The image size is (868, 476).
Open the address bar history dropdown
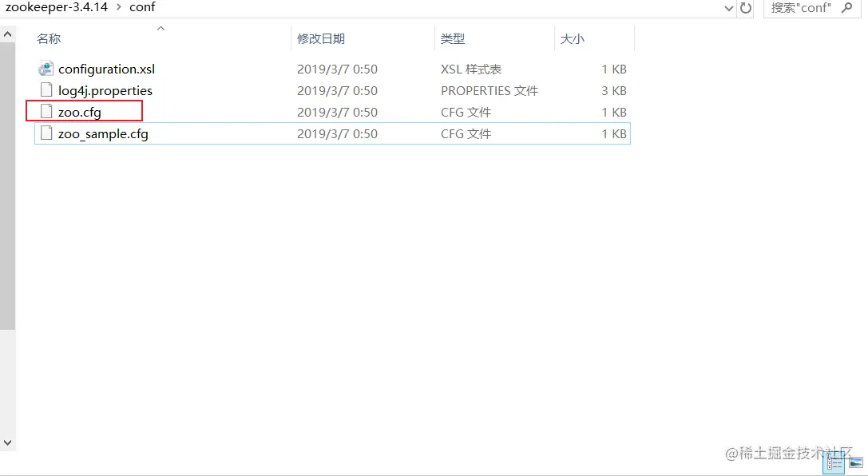click(729, 8)
